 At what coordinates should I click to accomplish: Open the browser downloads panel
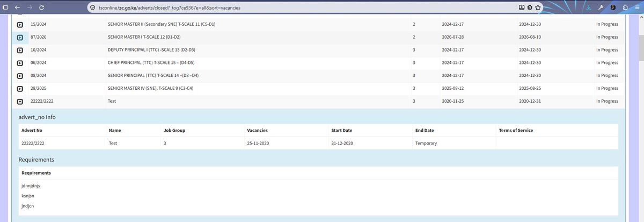(589, 8)
